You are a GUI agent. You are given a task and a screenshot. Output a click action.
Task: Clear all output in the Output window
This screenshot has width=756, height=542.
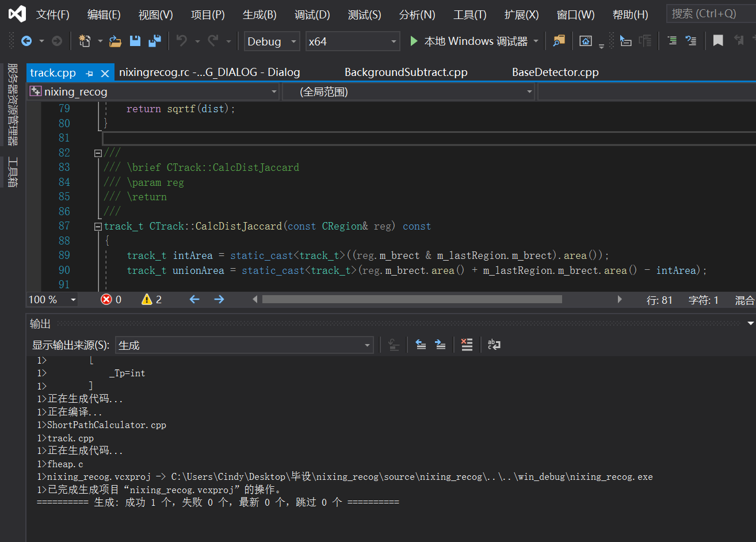467,344
